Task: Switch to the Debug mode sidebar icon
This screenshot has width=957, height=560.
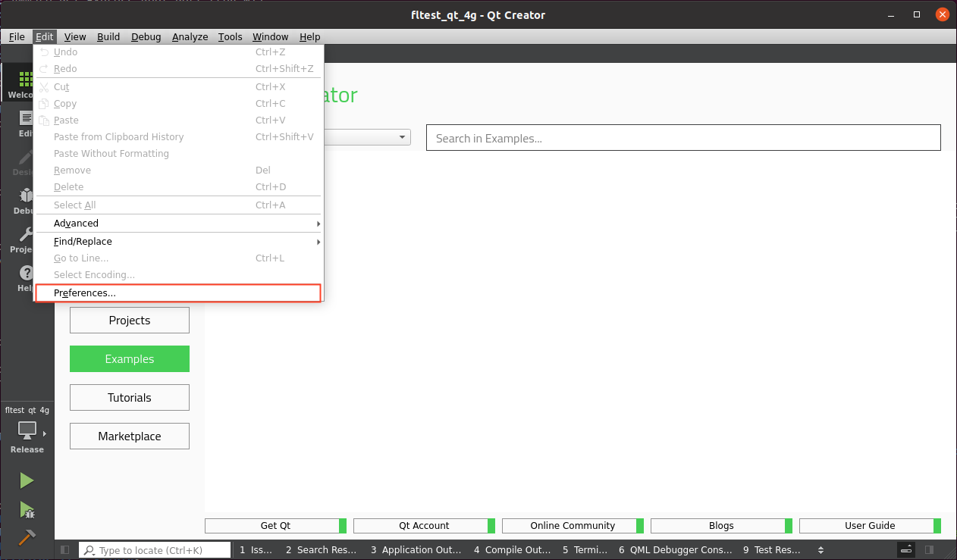Action: (26, 196)
